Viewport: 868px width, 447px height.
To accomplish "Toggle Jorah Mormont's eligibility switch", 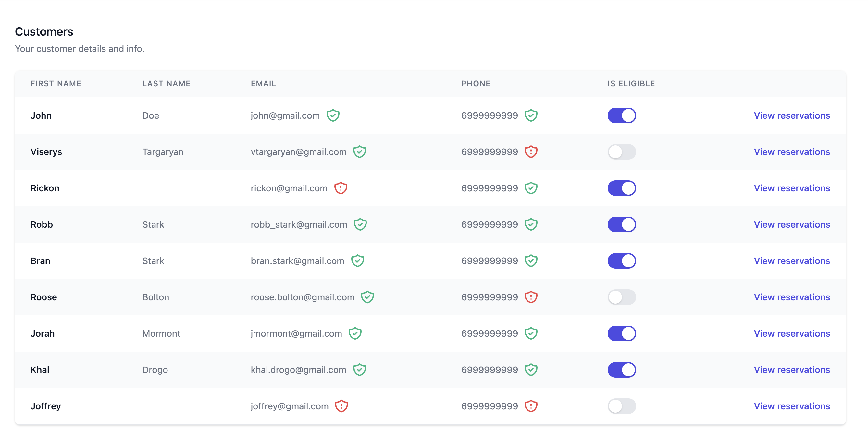I will point(622,334).
